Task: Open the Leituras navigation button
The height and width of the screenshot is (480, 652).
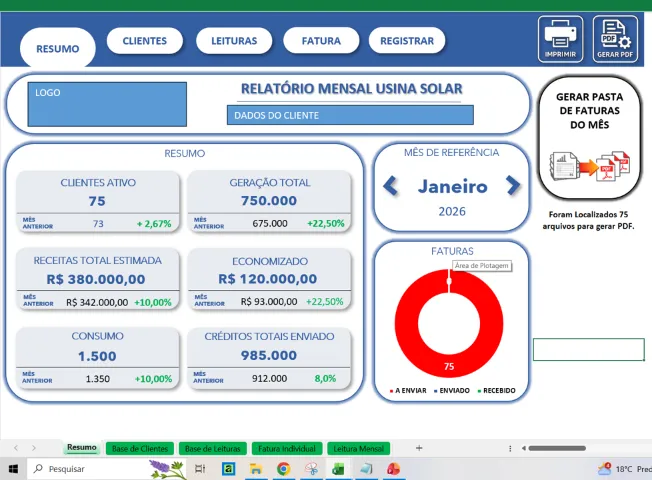Action: pyautogui.click(x=234, y=41)
